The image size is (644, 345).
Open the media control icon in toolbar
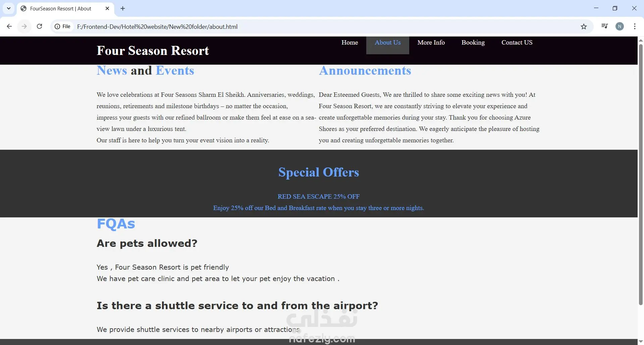605,26
